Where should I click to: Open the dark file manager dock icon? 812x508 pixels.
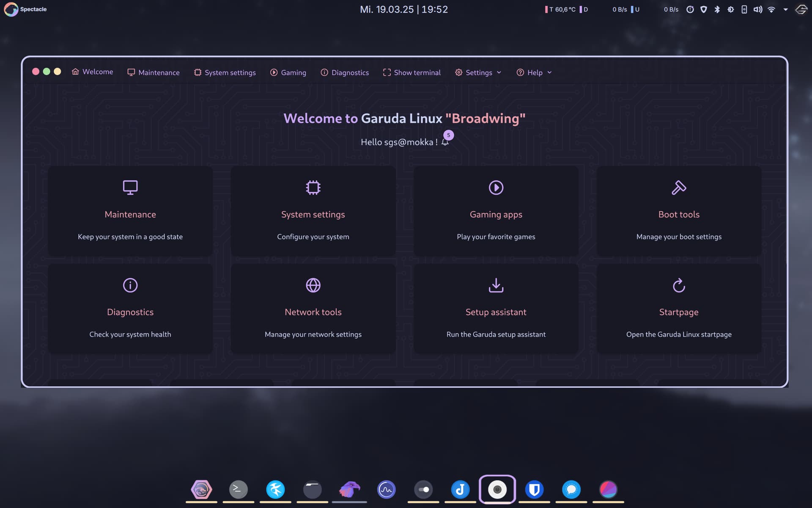click(313, 489)
